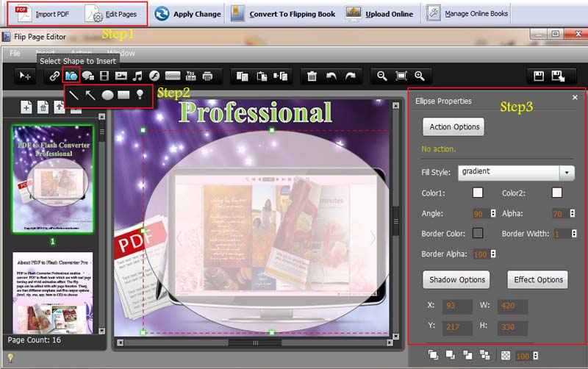Open the Fill Style gradient dropdown
The image size is (588, 369).
[x=516, y=173]
